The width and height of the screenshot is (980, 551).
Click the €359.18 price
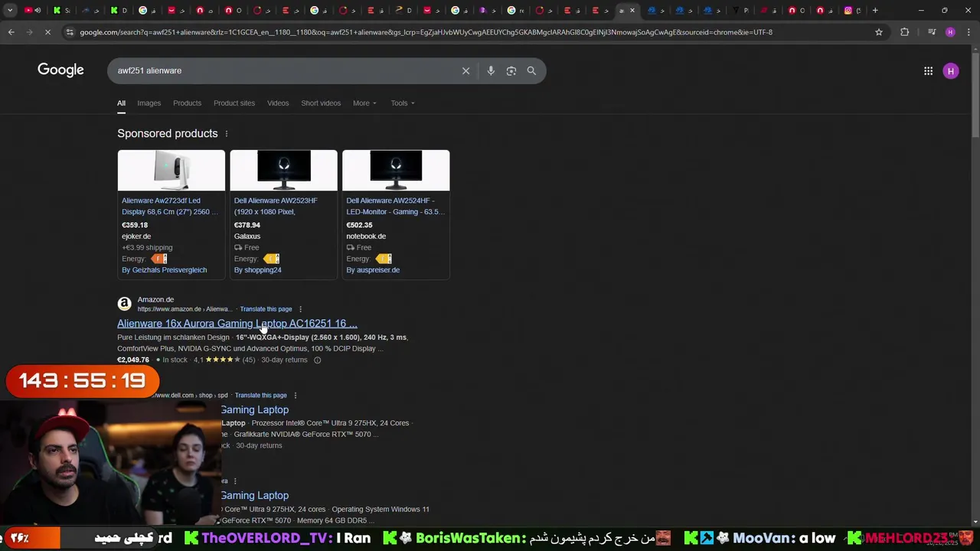pyautogui.click(x=135, y=225)
